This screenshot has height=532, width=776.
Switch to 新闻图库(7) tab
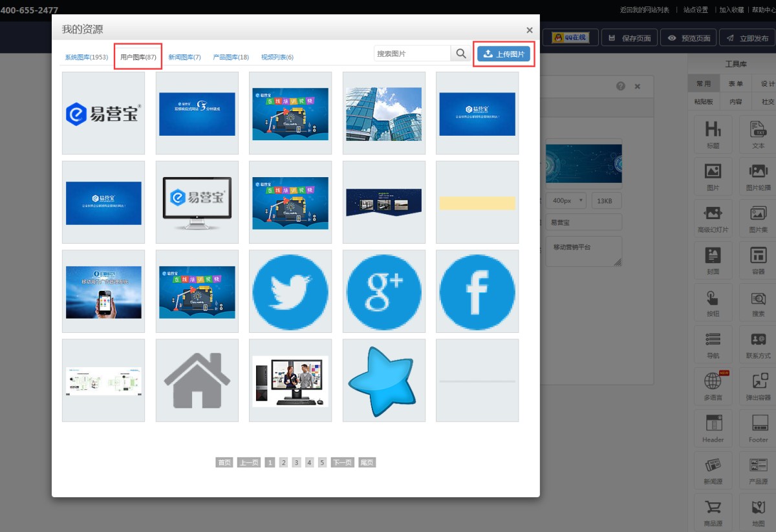(184, 58)
